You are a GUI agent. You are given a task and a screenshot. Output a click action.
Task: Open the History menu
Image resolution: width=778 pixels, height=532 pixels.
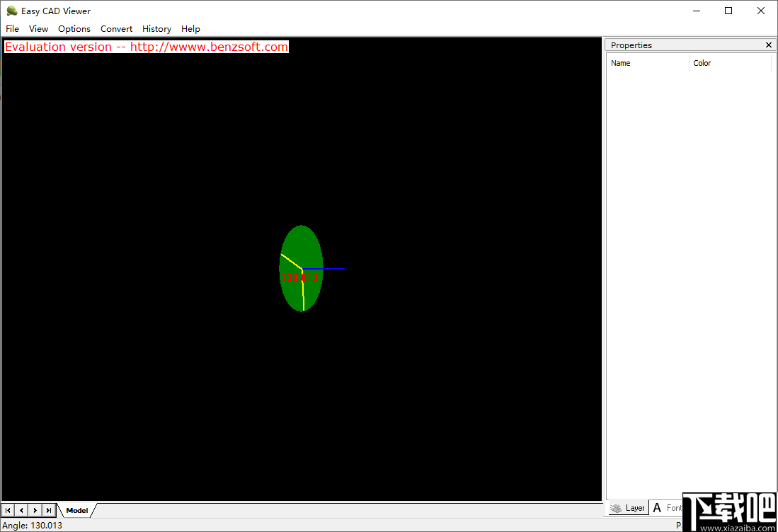156,28
